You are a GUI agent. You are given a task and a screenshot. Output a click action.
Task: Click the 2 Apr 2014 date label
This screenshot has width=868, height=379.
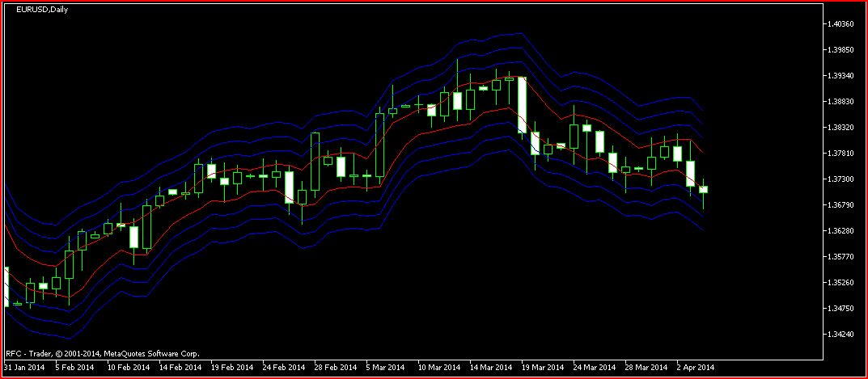(x=696, y=368)
